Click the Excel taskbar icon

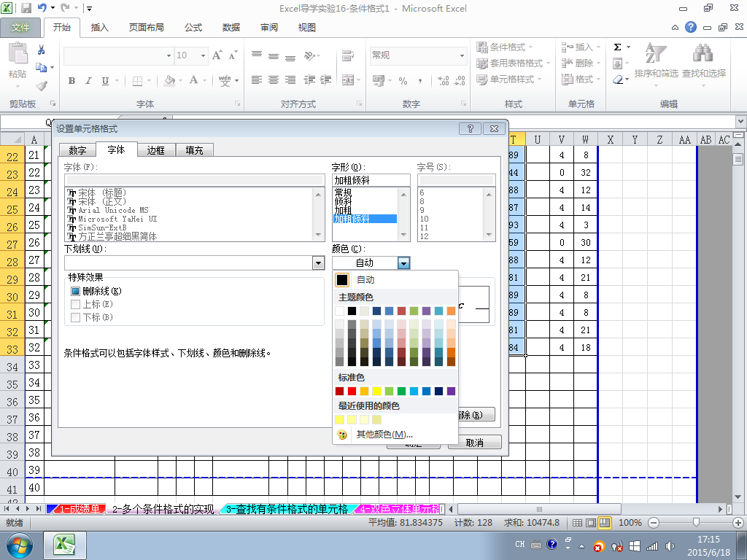coord(65,545)
